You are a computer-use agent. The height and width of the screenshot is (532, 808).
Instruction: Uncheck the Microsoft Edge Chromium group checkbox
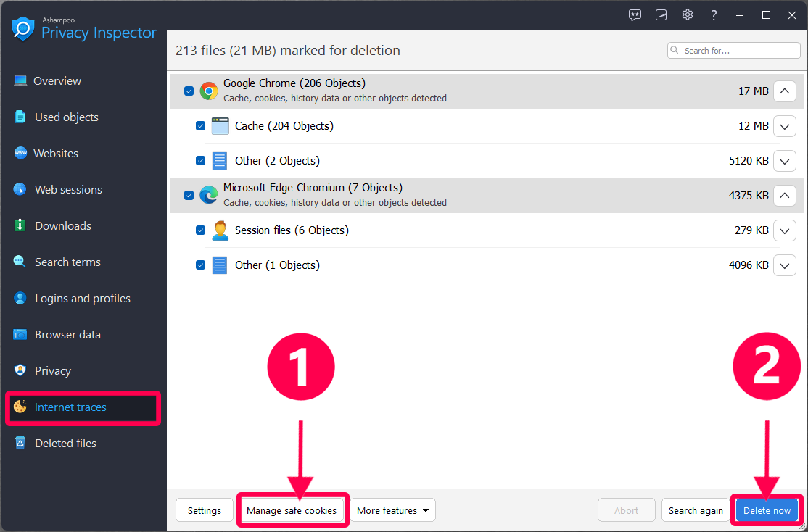[189, 195]
